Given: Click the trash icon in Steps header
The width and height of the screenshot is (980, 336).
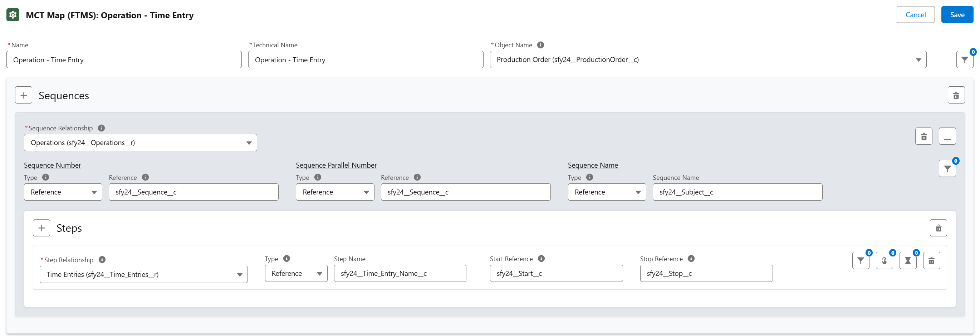Looking at the screenshot, I should click(938, 228).
